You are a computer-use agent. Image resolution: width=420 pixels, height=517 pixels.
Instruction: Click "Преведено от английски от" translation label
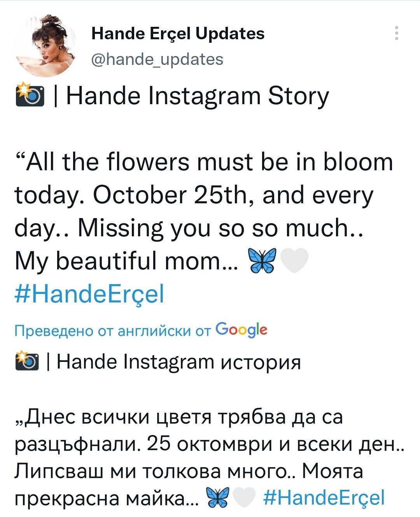[112, 330]
